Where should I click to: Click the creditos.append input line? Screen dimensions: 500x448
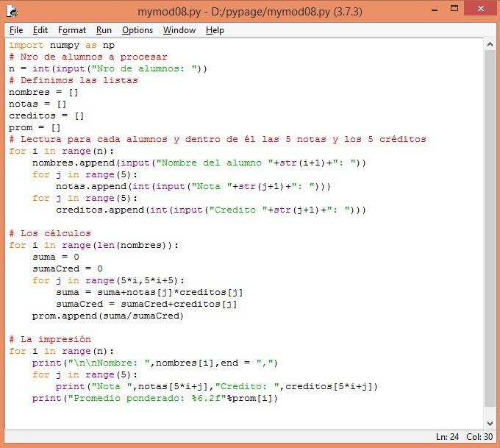(211, 210)
